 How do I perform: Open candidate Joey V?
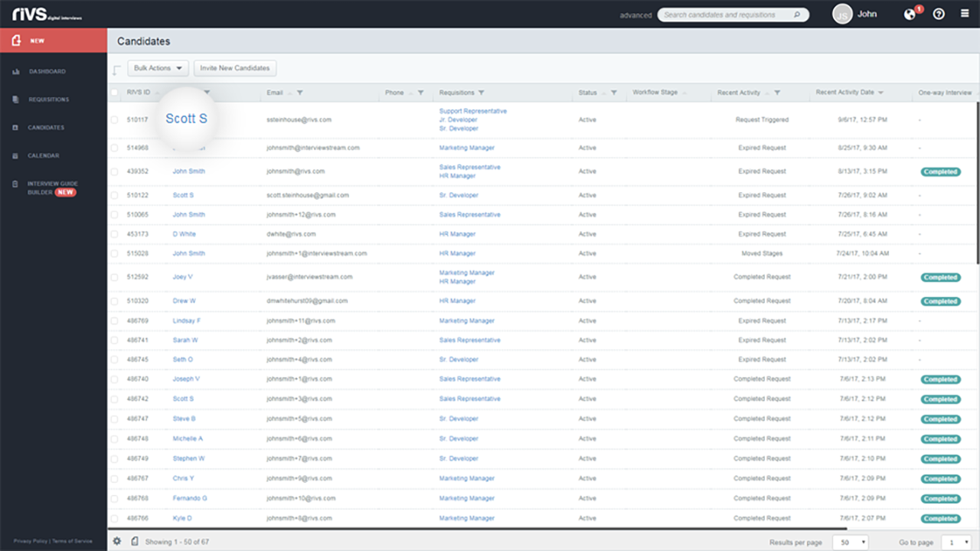coord(182,277)
